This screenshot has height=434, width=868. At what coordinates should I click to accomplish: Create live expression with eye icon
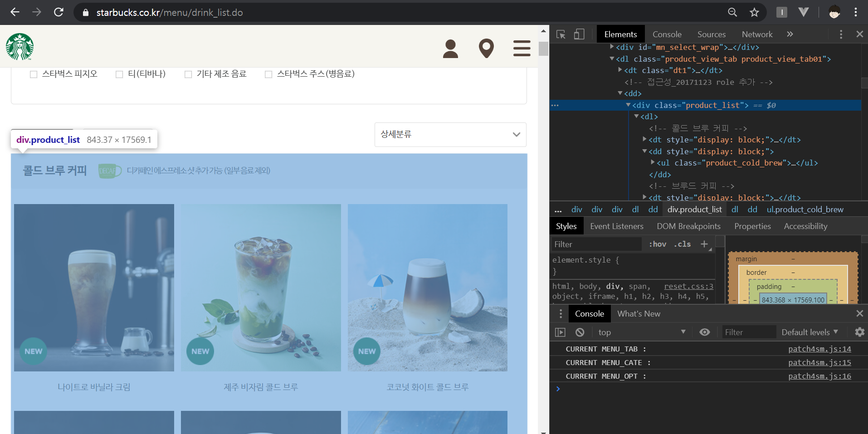pos(705,332)
